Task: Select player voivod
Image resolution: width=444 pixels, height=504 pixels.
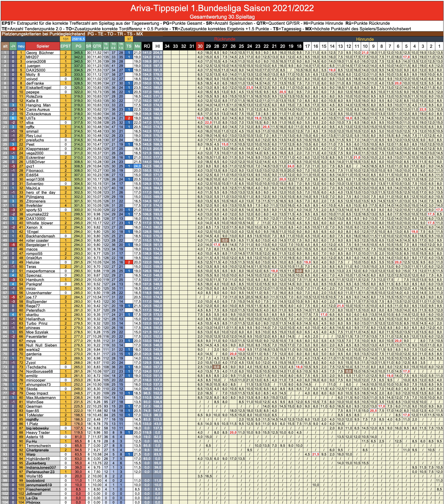Action: click(32, 79)
